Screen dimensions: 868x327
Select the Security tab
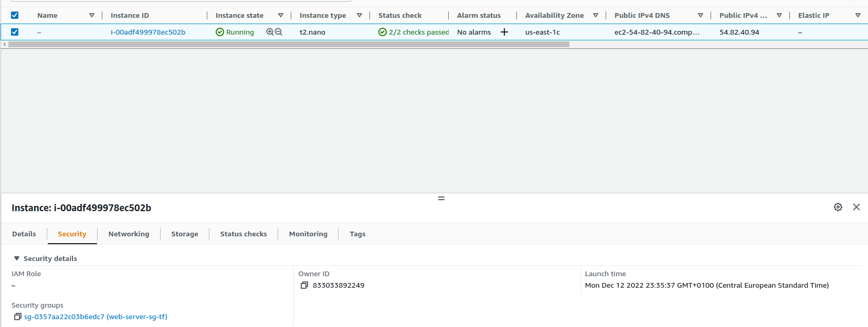(72, 234)
